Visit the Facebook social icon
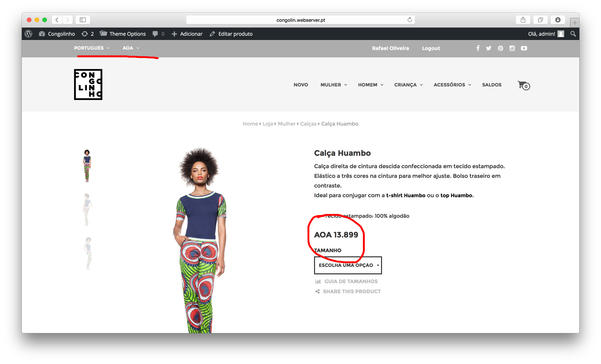 click(x=478, y=48)
